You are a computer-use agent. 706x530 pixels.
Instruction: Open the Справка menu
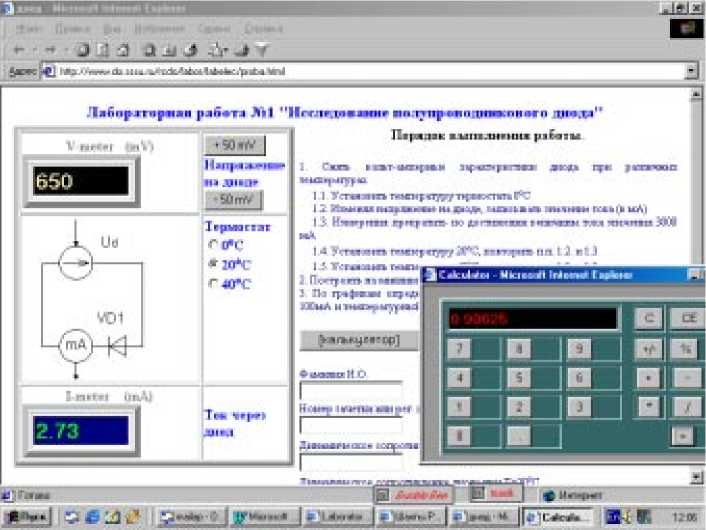point(263,29)
